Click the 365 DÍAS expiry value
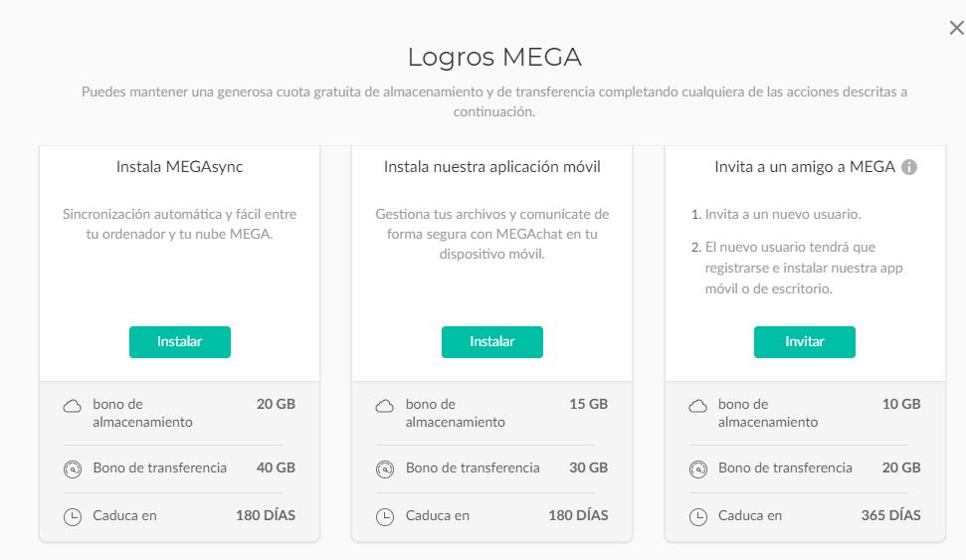This screenshot has height=560, width=966. [x=890, y=515]
